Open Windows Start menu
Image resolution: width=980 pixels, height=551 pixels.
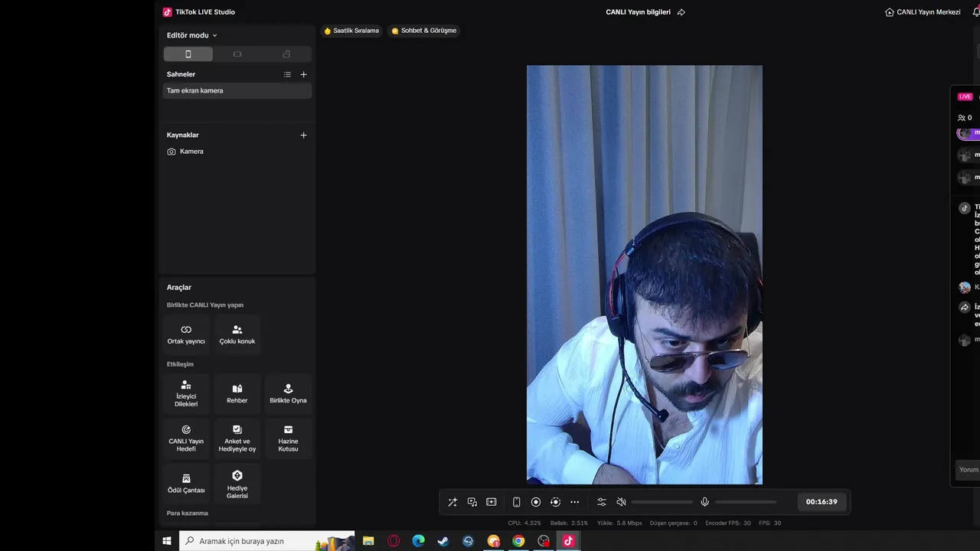(167, 541)
